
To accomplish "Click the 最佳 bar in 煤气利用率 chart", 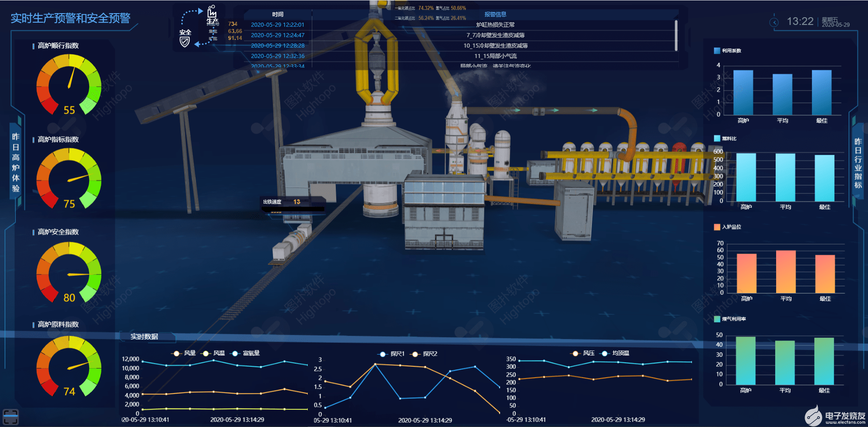I will pyautogui.click(x=825, y=361).
